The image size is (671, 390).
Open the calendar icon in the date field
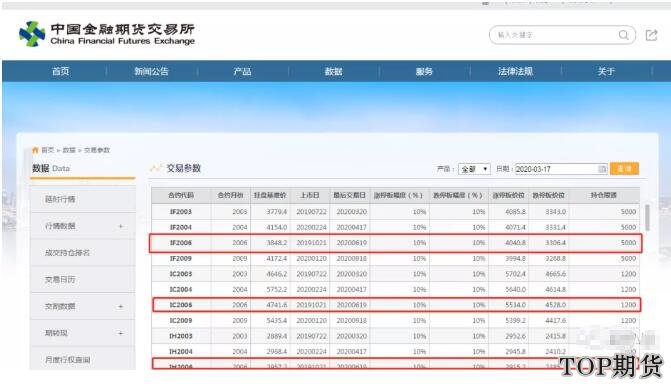click(602, 169)
